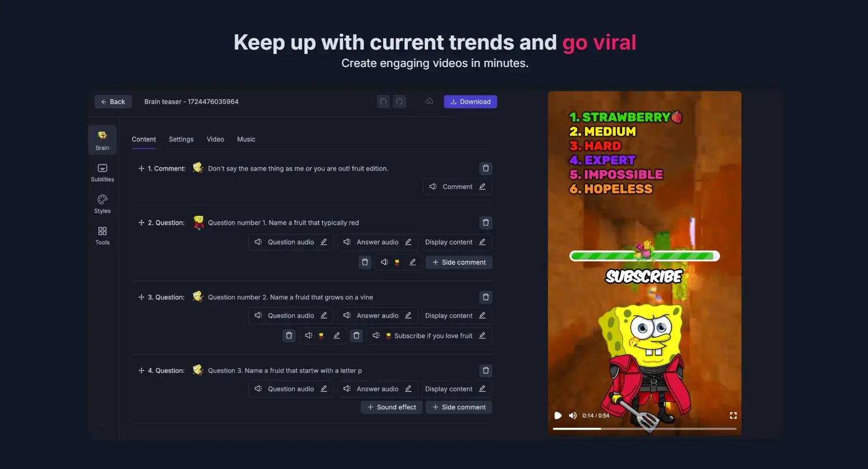868x469 pixels.
Task: Delete the 2. Question row
Action: [486, 222]
